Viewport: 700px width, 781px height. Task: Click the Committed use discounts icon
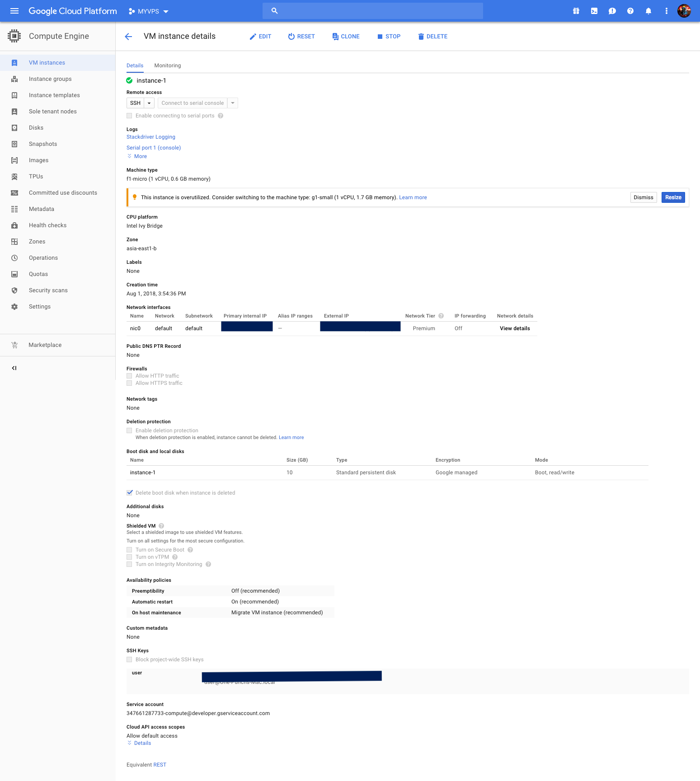tap(14, 193)
